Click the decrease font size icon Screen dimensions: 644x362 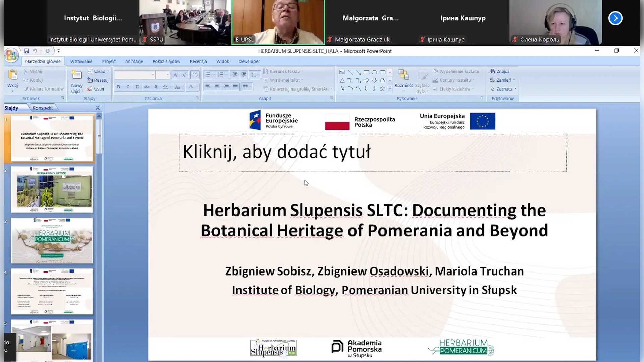tap(184, 75)
